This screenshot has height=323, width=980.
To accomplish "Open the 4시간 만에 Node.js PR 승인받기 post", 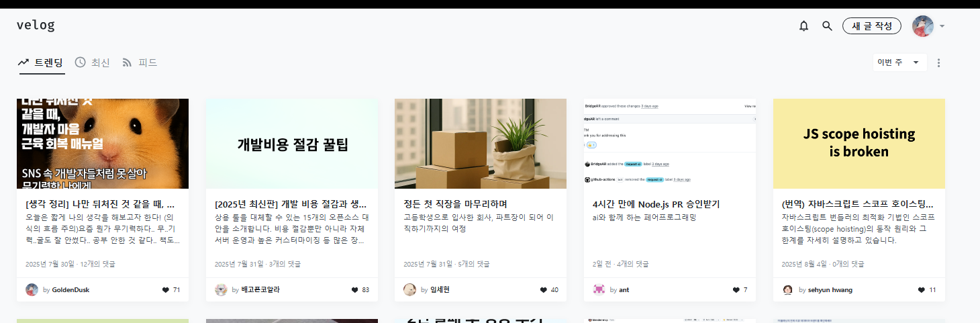I will 656,203.
